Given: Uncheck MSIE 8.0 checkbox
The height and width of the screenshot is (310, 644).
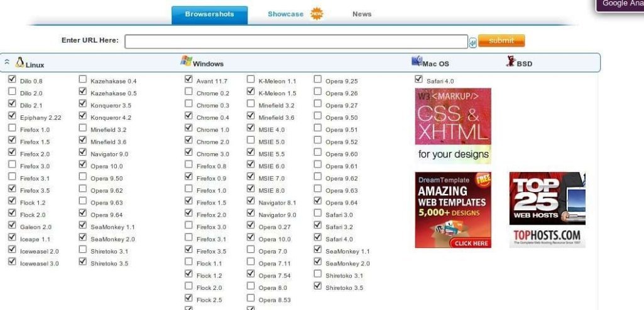Looking at the screenshot, I should 251,189.
